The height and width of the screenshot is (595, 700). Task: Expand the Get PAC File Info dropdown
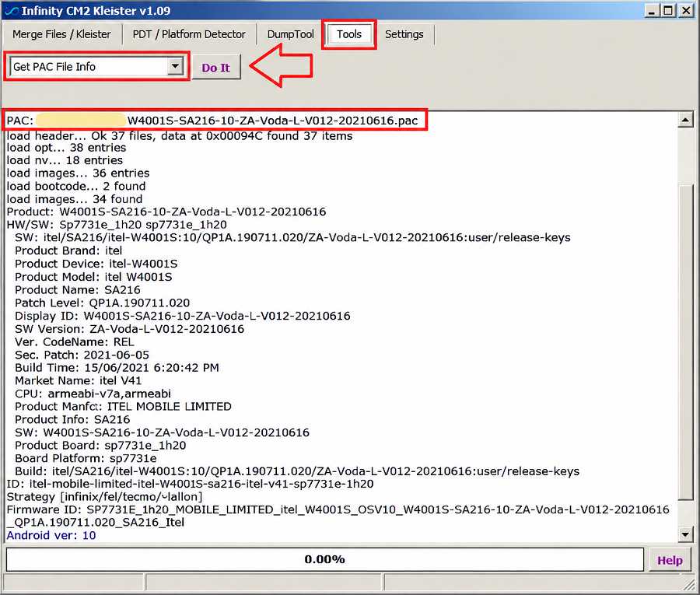coord(176,67)
